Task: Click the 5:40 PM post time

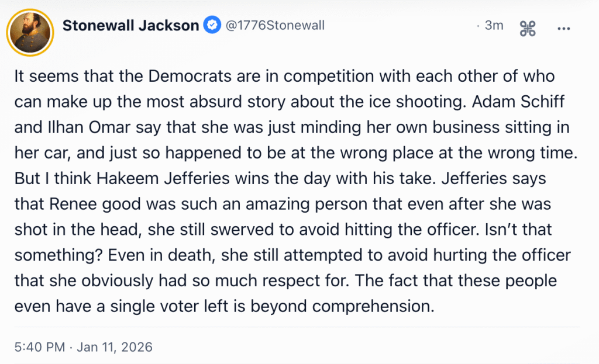Action: pos(39,347)
